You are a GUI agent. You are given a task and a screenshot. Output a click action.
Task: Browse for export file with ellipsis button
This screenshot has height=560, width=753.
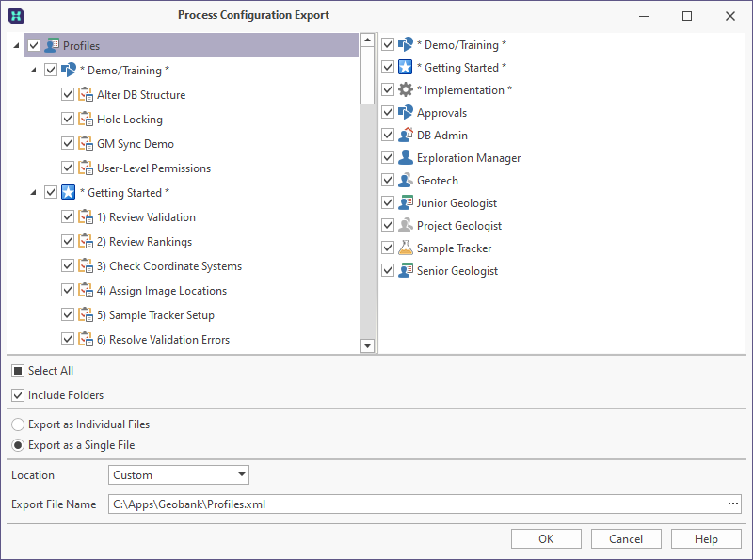click(x=733, y=504)
